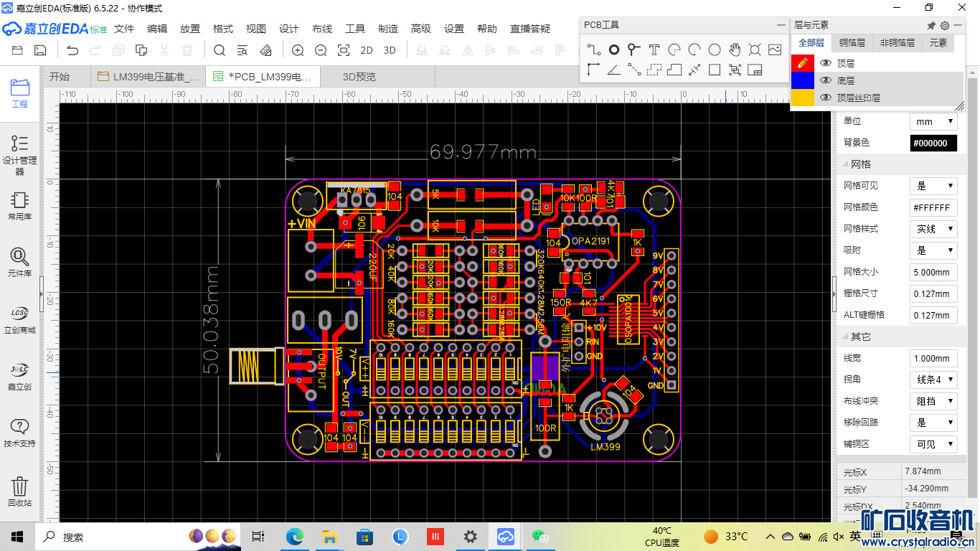Click the 背景色 #000000 color box
The width and height of the screenshot is (980, 551).
[933, 143]
